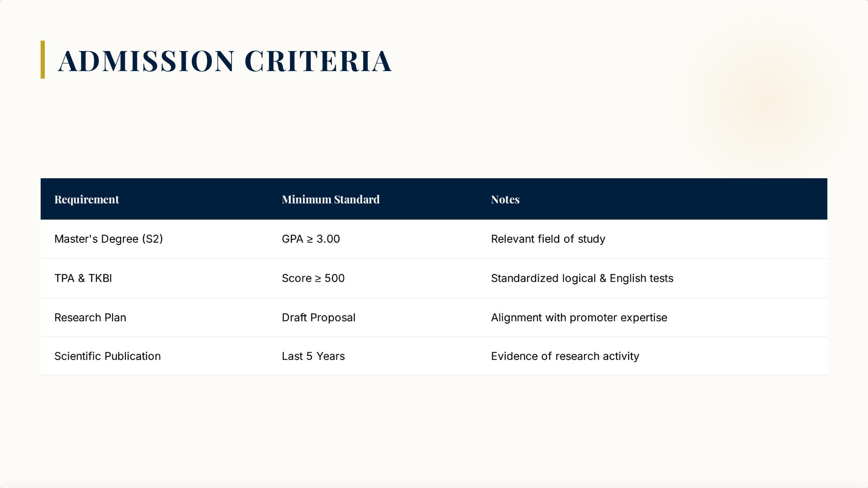Select the Standardized logical & English tests note

pyautogui.click(x=582, y=278)
